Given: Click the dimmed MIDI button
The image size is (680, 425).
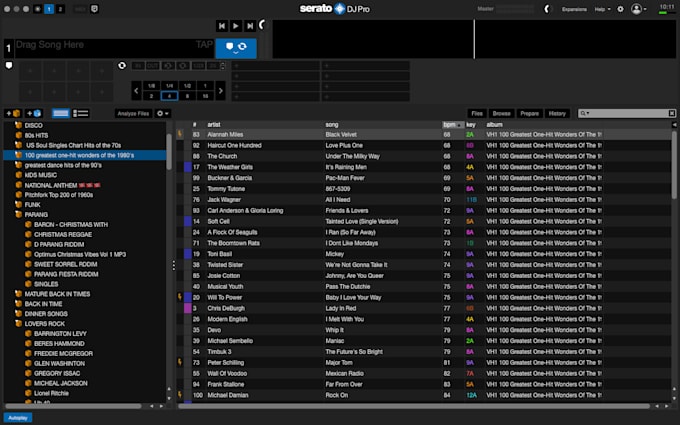Looking at the screenshot, I should [80, 9].
